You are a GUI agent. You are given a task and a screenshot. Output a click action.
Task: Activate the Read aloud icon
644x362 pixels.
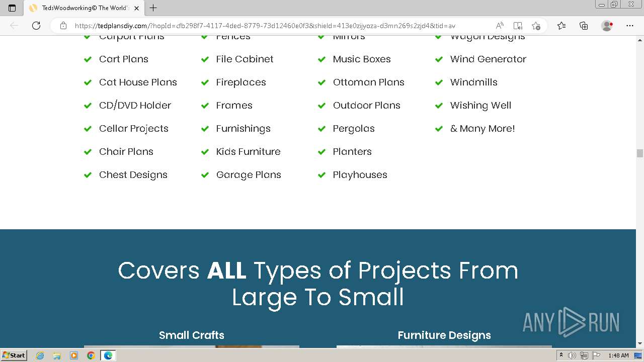pyautogui.click(x=500, y=26)
